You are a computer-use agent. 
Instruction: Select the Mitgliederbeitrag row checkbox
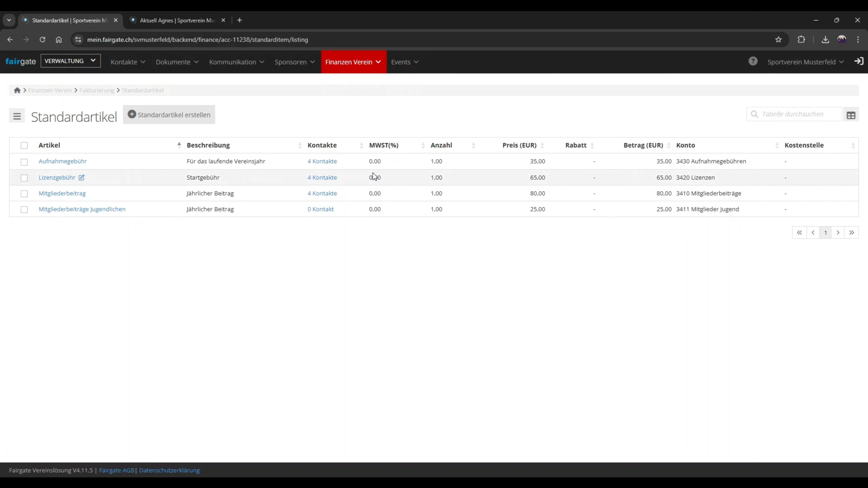coord(24,194)
